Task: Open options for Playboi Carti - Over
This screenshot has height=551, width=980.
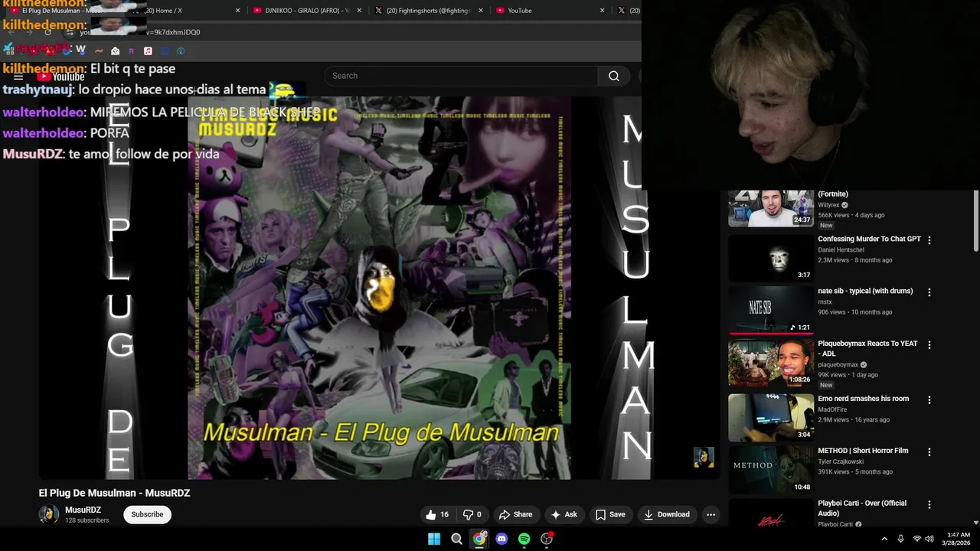Action: [x=929, y=505]
